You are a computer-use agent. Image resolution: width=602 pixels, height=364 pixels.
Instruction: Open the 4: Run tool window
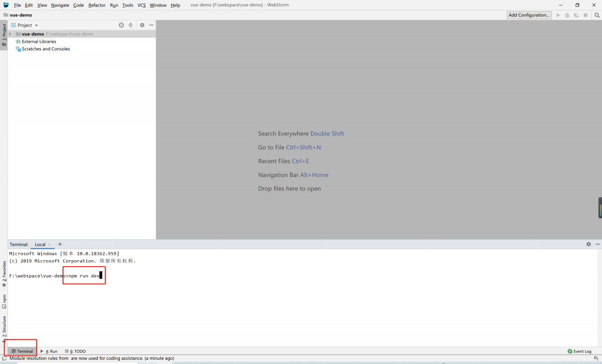coord(49,351)
